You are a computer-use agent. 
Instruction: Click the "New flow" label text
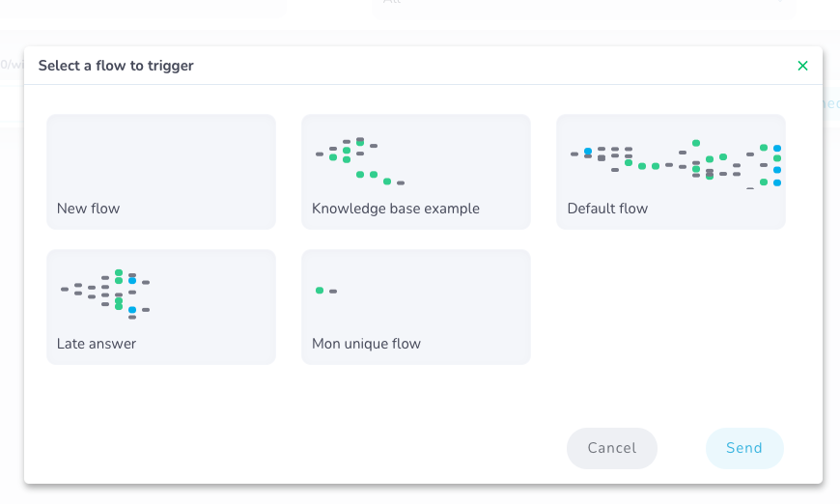(89, 209)
